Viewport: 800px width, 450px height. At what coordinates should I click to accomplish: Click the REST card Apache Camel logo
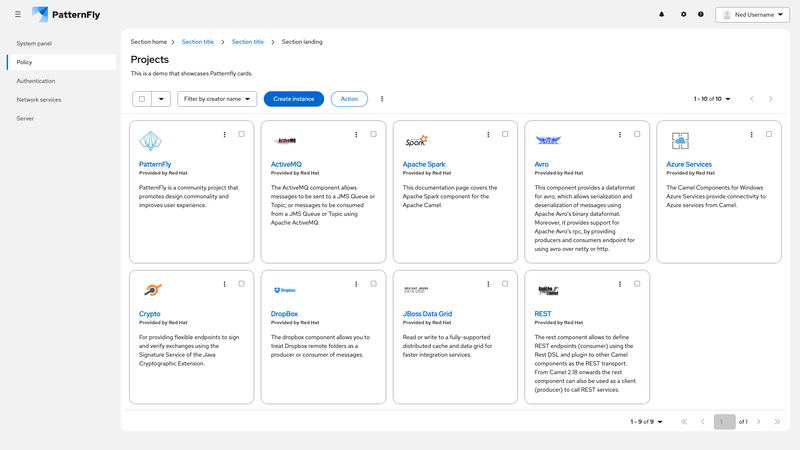coord(548,290)
